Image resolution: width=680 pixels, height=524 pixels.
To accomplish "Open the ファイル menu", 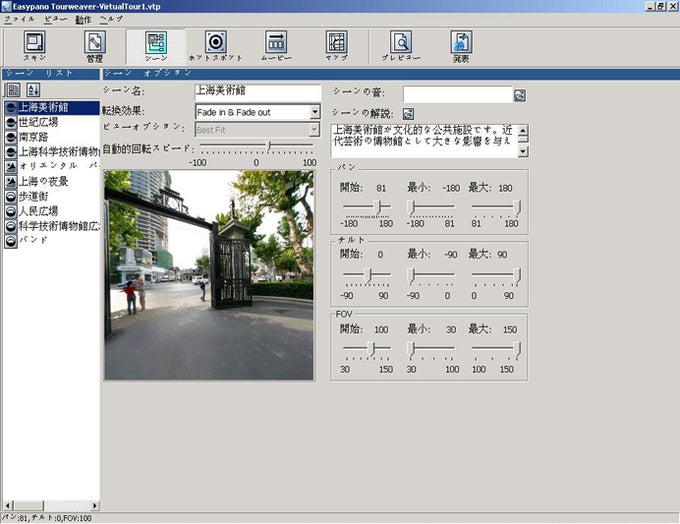I will pos(19,20).
